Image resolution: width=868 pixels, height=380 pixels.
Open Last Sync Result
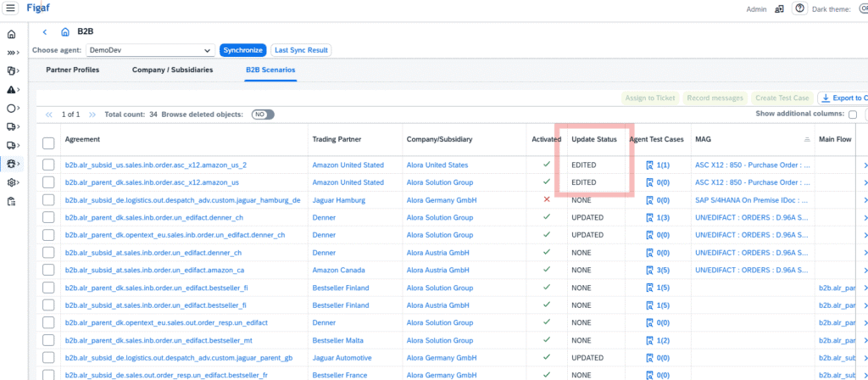pos(301,50)
